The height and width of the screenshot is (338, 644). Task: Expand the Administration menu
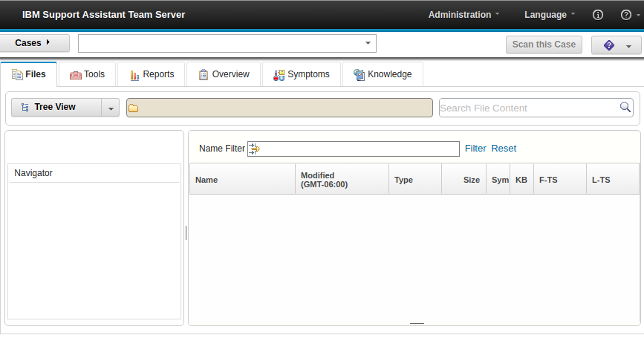(464, 15)
